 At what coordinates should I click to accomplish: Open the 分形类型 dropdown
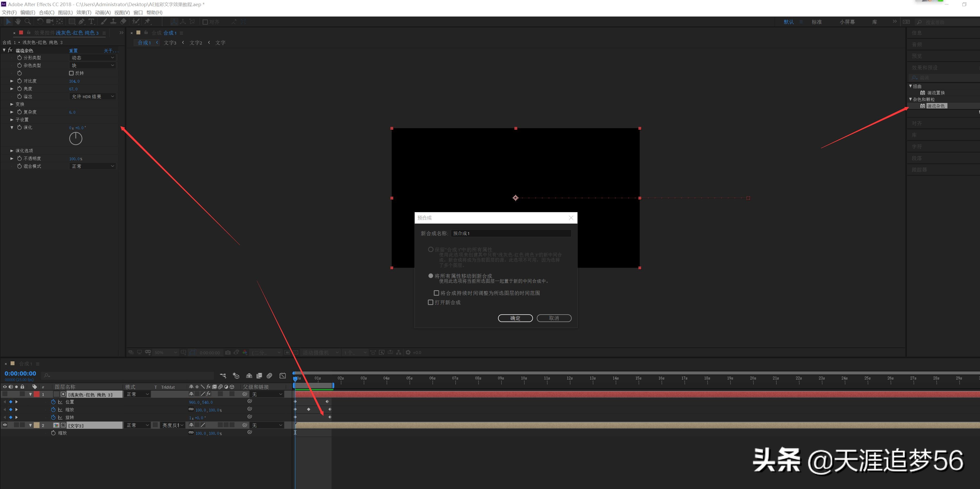coord(93,57)
